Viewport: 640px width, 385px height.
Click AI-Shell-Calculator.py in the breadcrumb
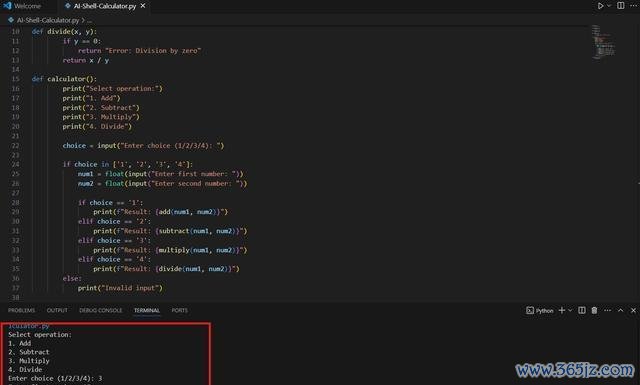pyautogui.click(x=48, y=20)
